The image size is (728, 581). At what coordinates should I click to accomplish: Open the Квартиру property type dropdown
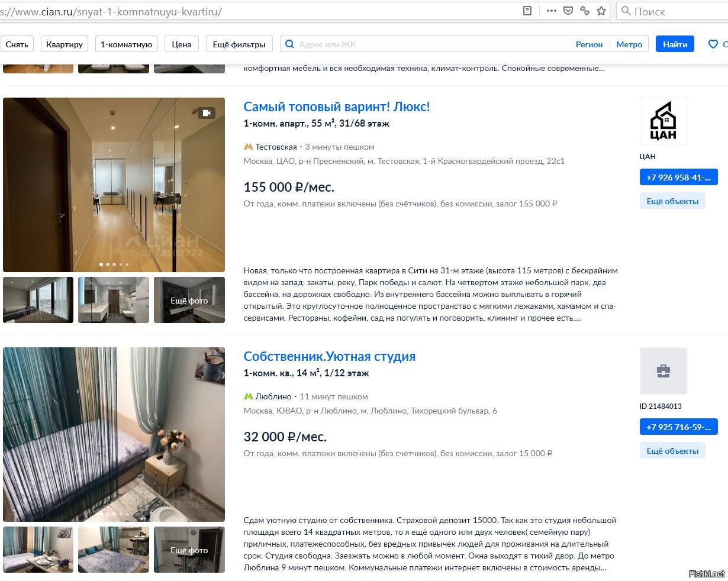(x=65, y=44)
